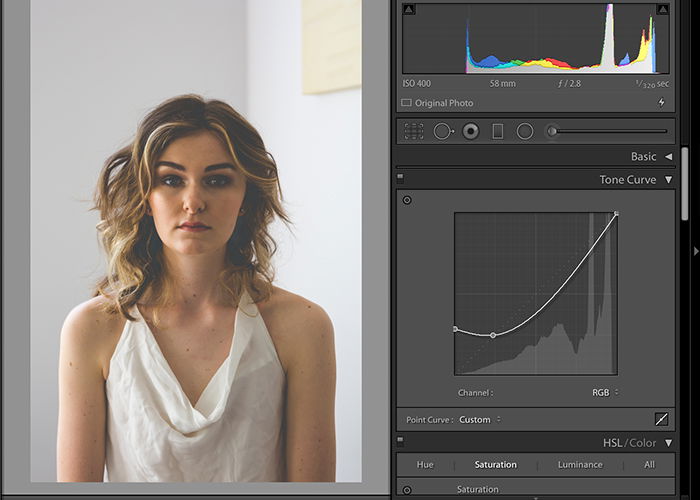Select the Radial Filter tool
This screenshot has width=700, height=500.
click(525, 131)
